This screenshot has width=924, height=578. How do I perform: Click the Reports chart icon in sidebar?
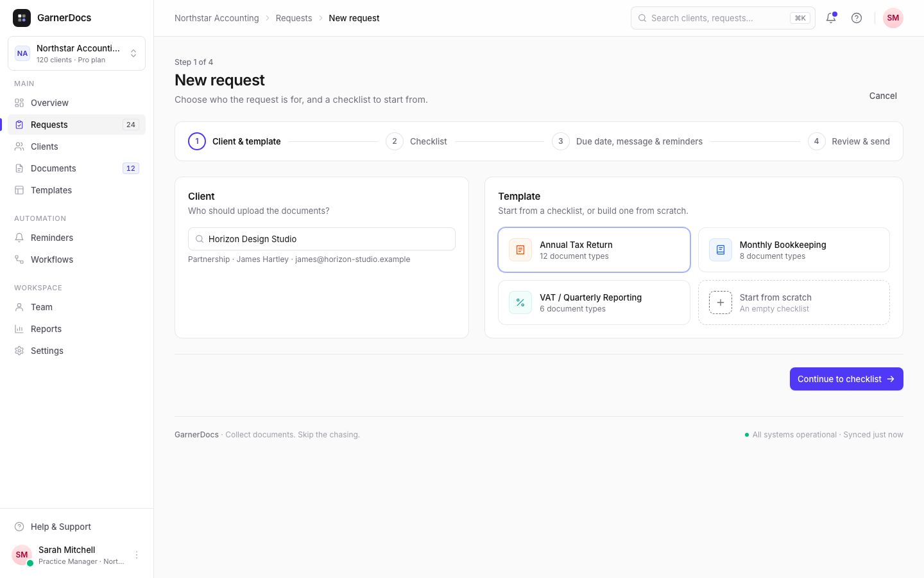click(19, 329)
